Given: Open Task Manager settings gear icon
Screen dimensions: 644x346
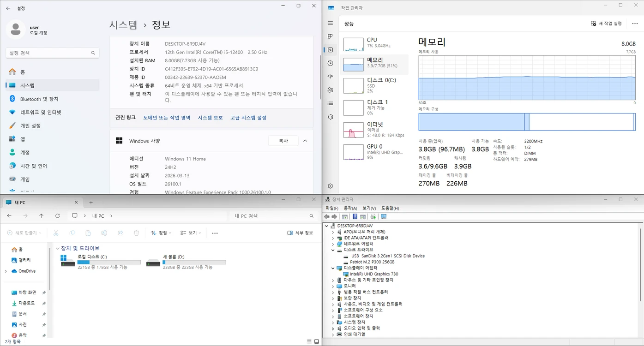Looking at the screenshot, I should (330, 186).
